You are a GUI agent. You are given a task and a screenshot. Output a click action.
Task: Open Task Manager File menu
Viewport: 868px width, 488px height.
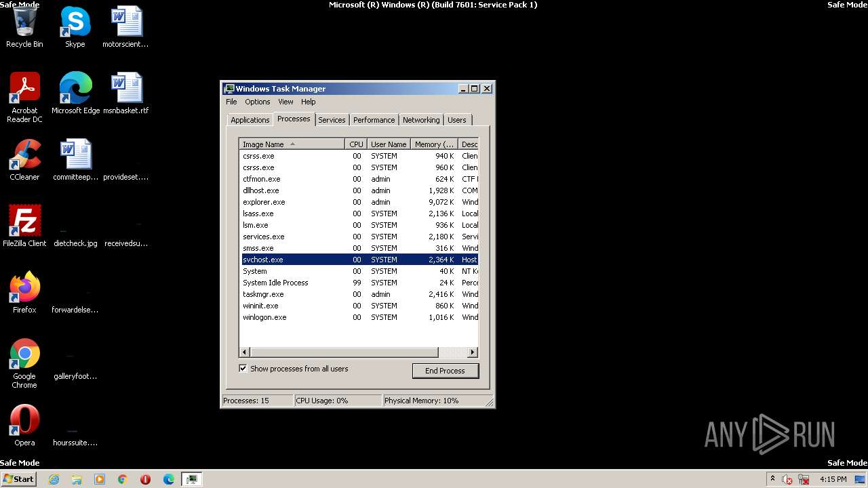(231, 102)
